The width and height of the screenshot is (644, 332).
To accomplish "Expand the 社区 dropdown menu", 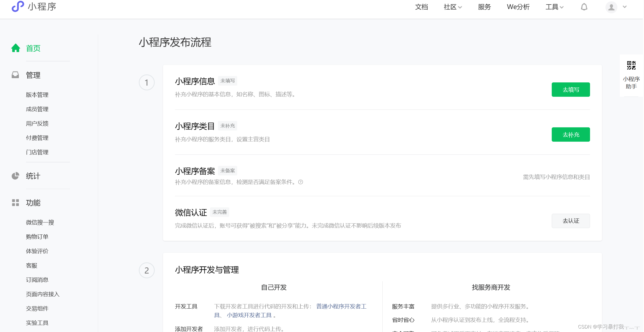I will pyautogui.click(x=453, y=7).
